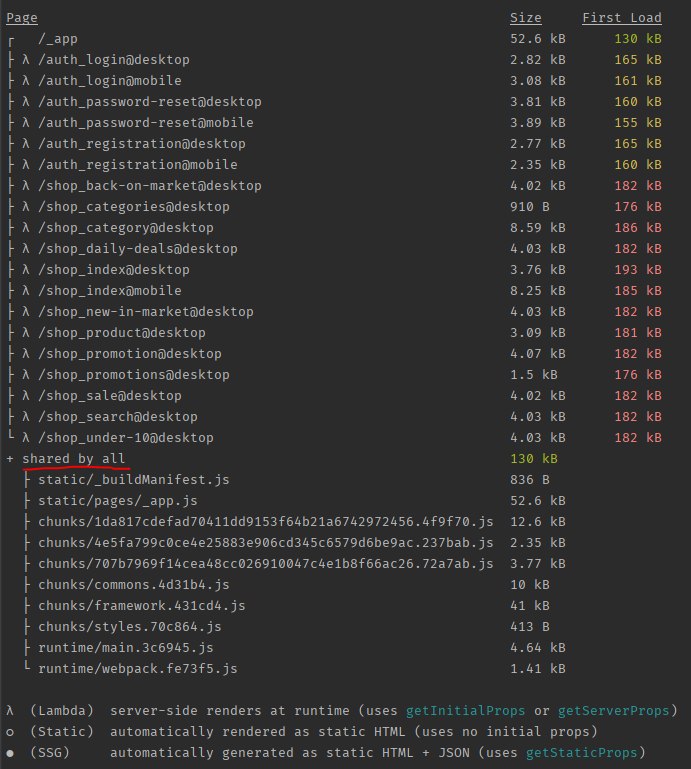
Task: Select runtime/webpack.fe73f5.js file name
Action: (138, 669)
